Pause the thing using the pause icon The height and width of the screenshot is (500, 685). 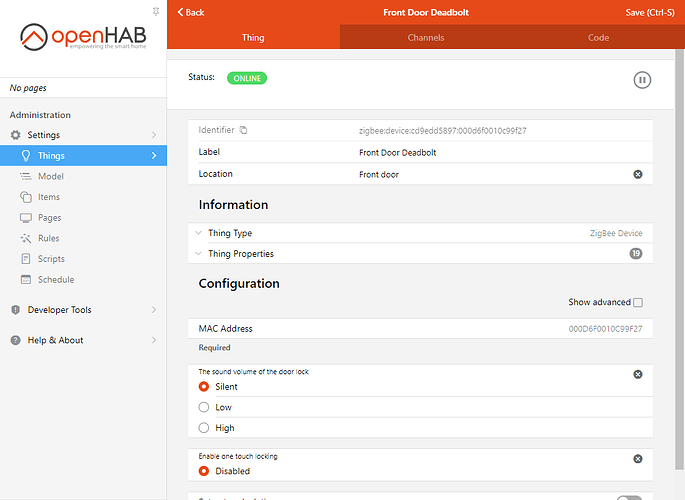[x=642, y=79]
